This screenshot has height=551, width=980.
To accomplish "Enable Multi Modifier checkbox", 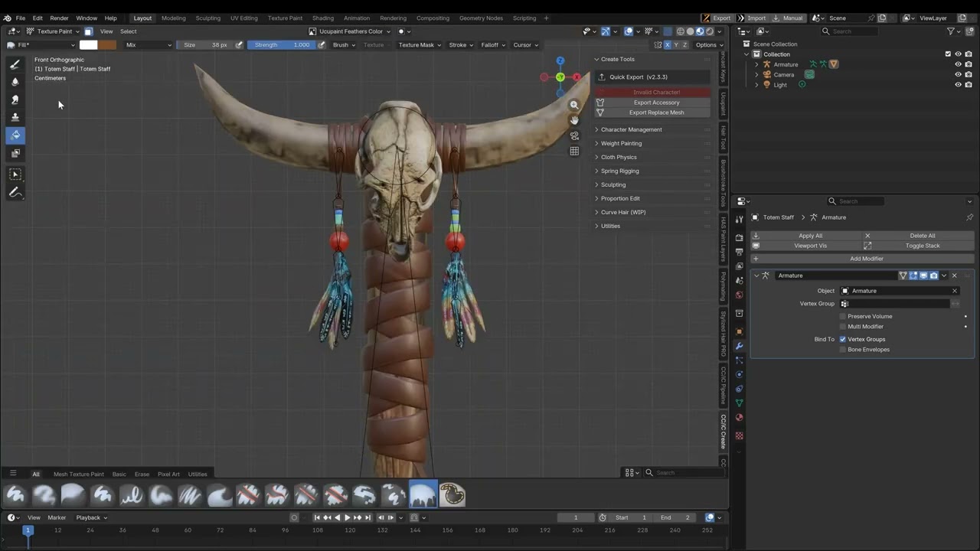I will tap(843, 327).
